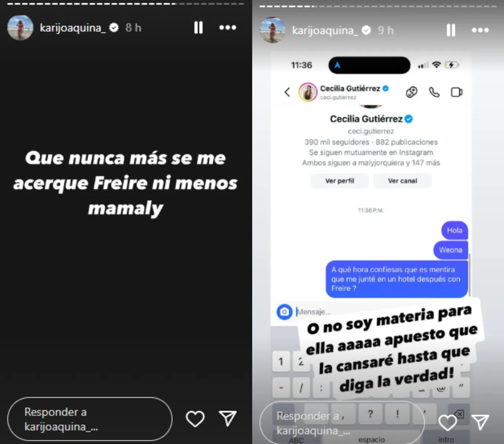Start a video call in the chat header
The image size is (504, 444).
click(x=457, y=92)
